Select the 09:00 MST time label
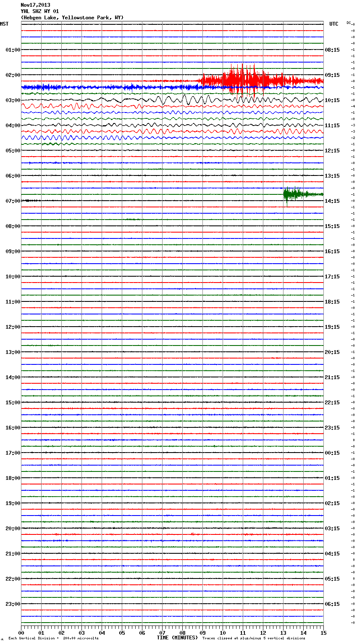 [13, 251]
